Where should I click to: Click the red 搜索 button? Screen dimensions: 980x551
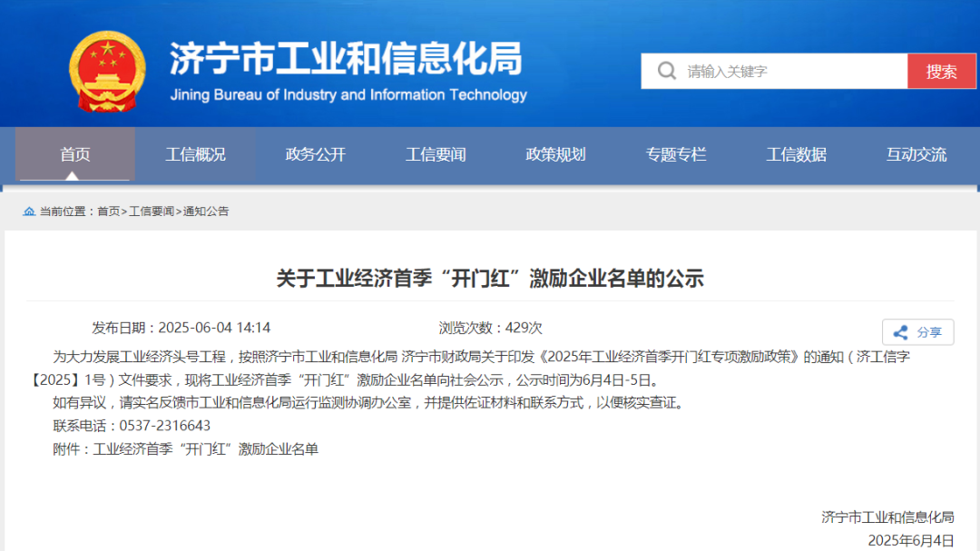click(941, 72)
